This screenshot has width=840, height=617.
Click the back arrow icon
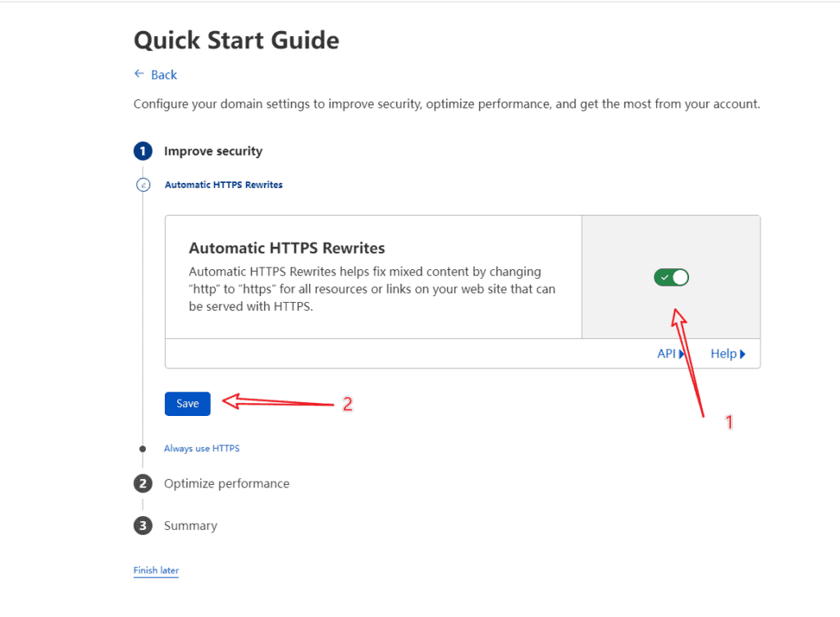point(139,74)
